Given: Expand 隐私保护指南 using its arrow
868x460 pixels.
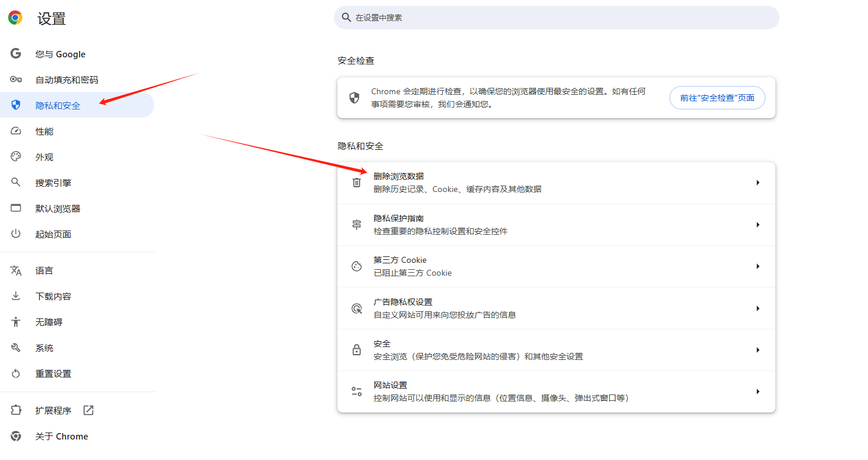Looking at the screenshot, I should (758, 225).
